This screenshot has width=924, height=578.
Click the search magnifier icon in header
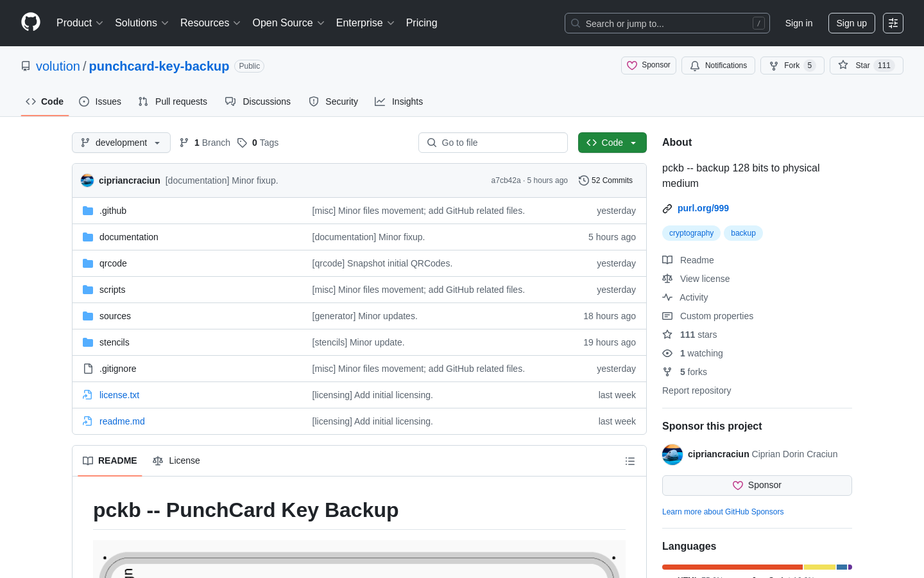(x=576, y=23)
